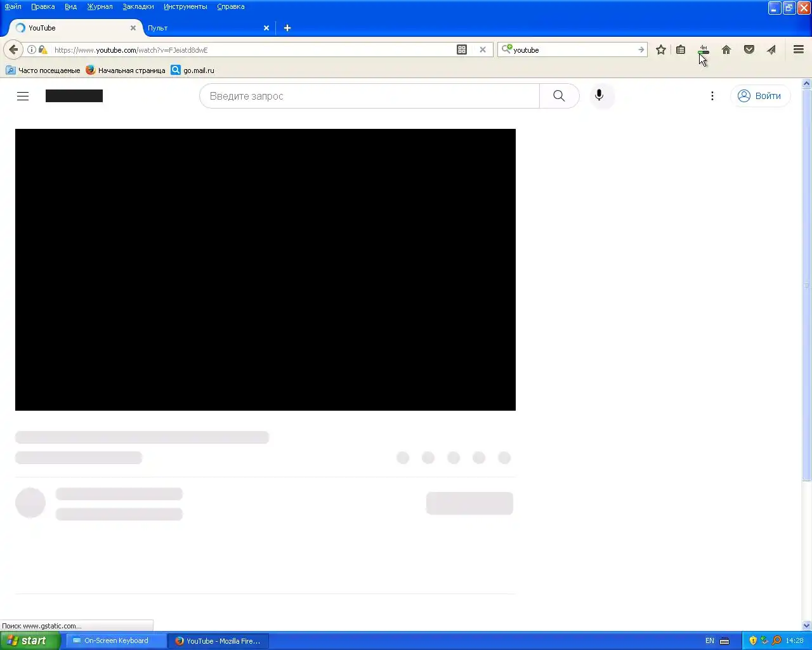Click the black video player area
The height and width of the screenshot is (650, 812).
tap(265, 270)
